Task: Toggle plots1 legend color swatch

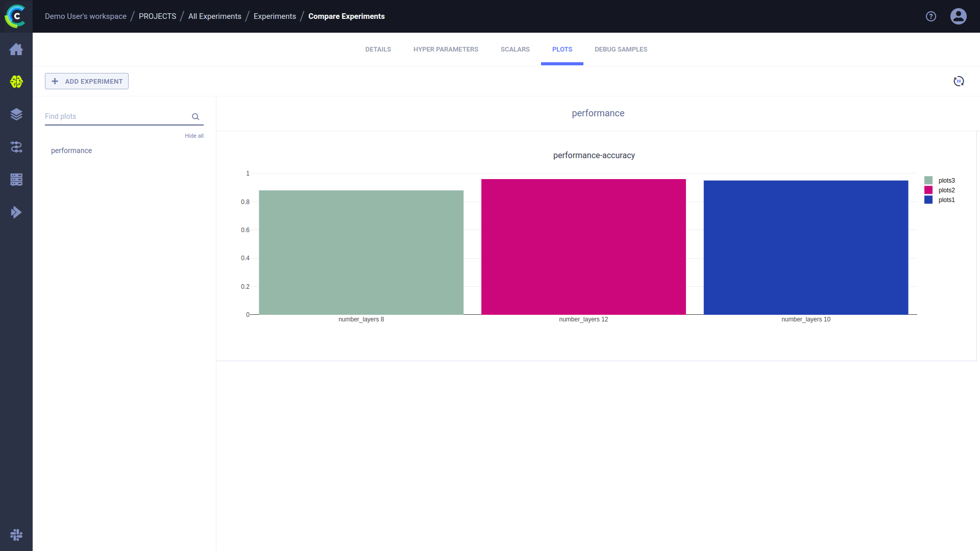Action: tap(928, 200)
